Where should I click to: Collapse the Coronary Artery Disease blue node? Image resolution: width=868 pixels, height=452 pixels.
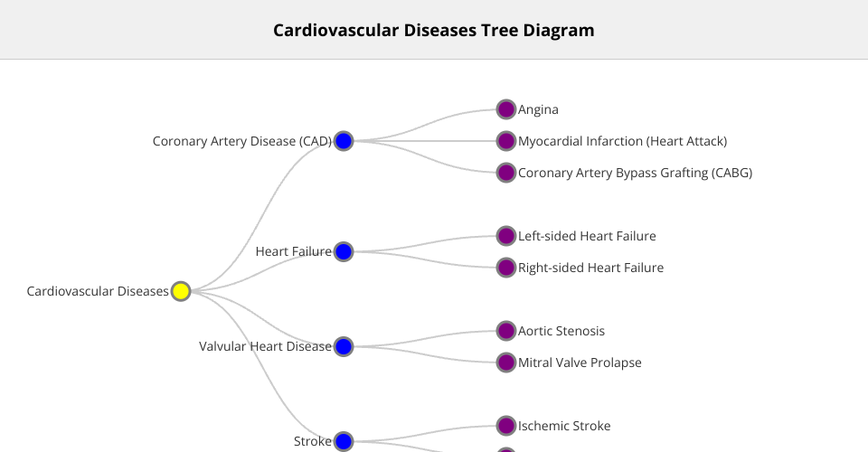coord(344,141)
